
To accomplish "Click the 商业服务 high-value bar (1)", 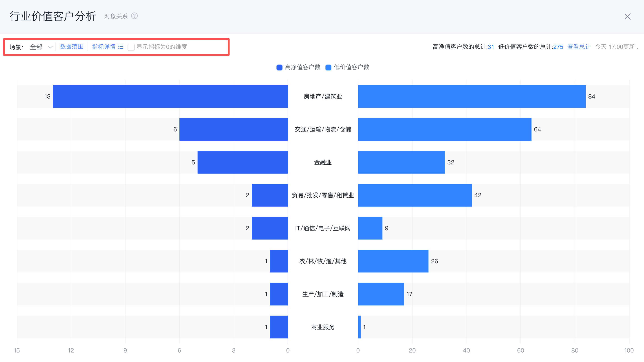I will click(x=278, y=327).
